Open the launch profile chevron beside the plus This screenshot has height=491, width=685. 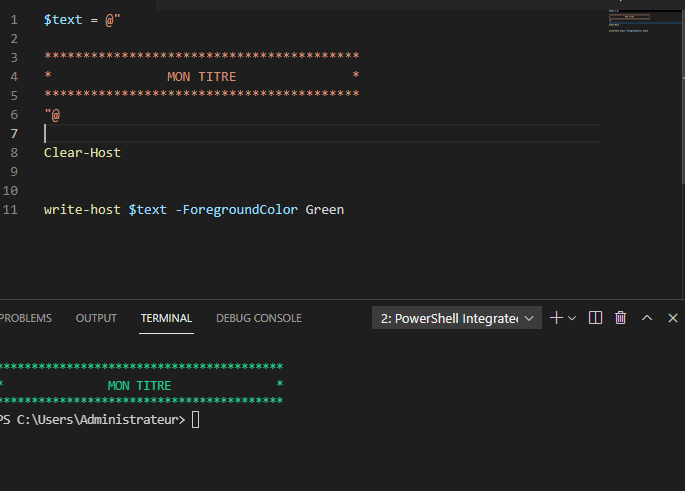[x=572, y=318]
